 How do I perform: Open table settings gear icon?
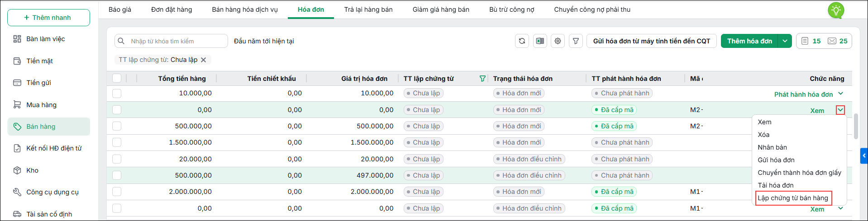pyautogui.click(x=558, y=41)
